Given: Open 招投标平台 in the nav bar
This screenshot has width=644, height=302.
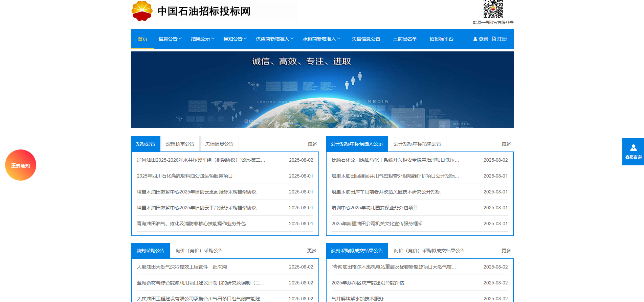Looking at the screenshot, I should coord(441,39).
